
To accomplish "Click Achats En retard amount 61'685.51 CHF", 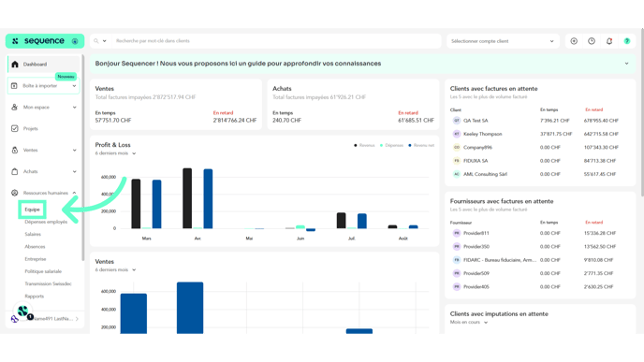I will [x=416, y=121].
